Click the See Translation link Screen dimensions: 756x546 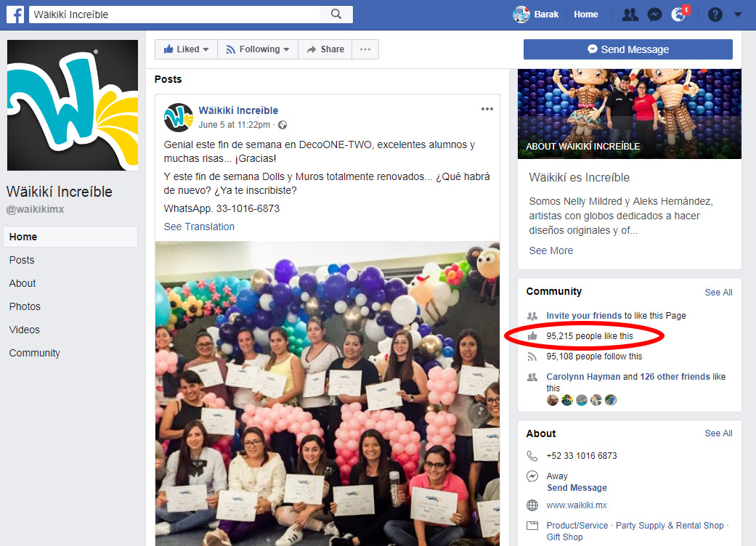199,227
